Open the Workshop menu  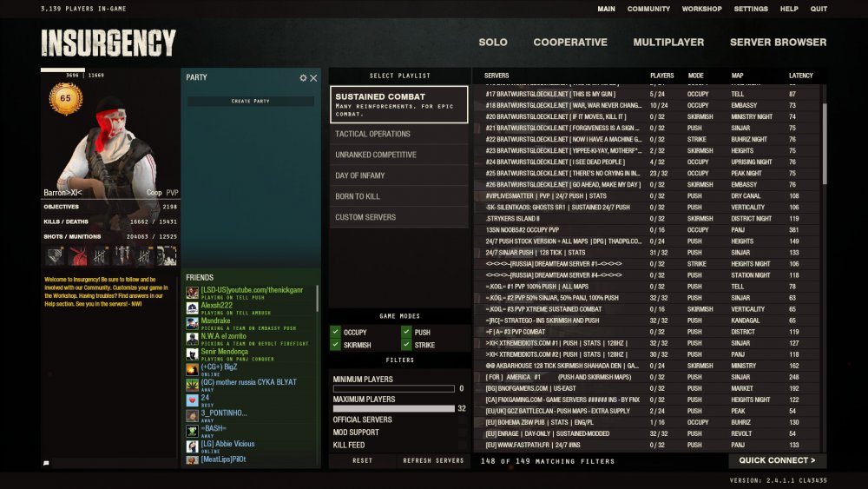701,9
